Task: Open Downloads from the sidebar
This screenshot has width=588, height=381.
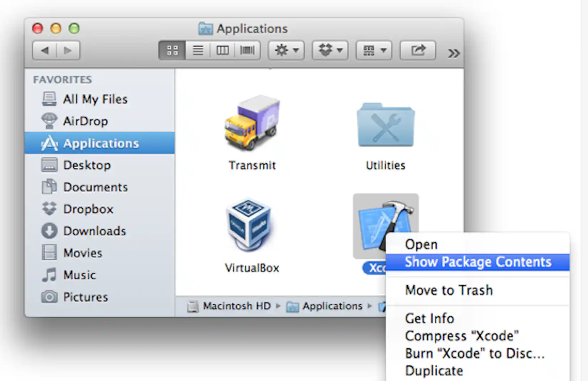Action: coord(100,231)
